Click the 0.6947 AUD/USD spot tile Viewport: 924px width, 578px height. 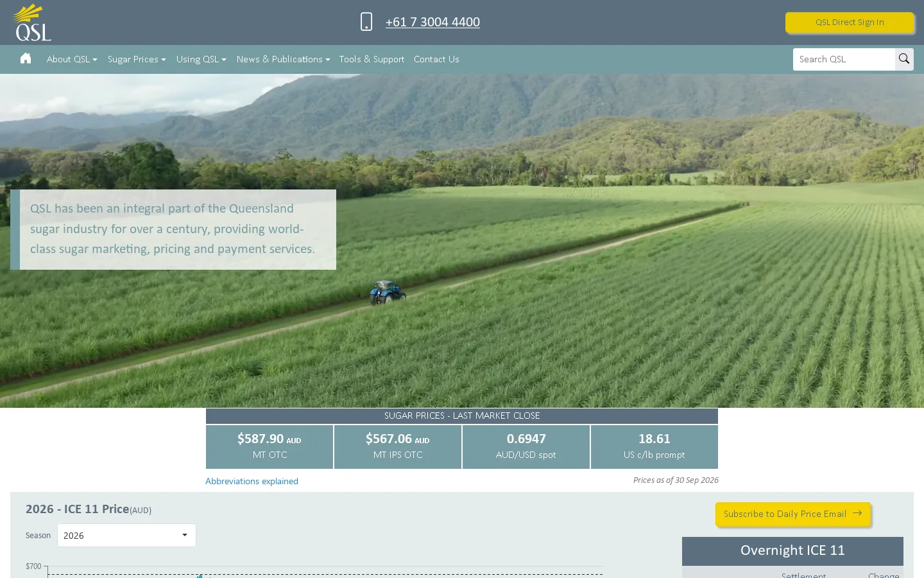[526, 446]
